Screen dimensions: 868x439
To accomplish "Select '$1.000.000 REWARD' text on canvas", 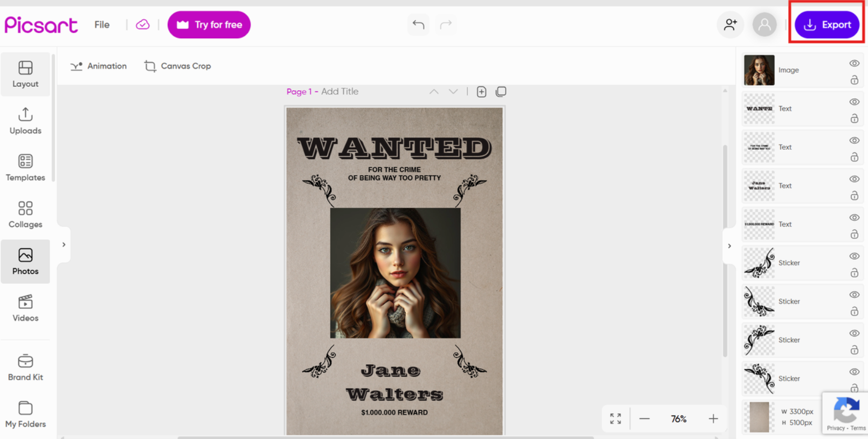I will [394, 413].
